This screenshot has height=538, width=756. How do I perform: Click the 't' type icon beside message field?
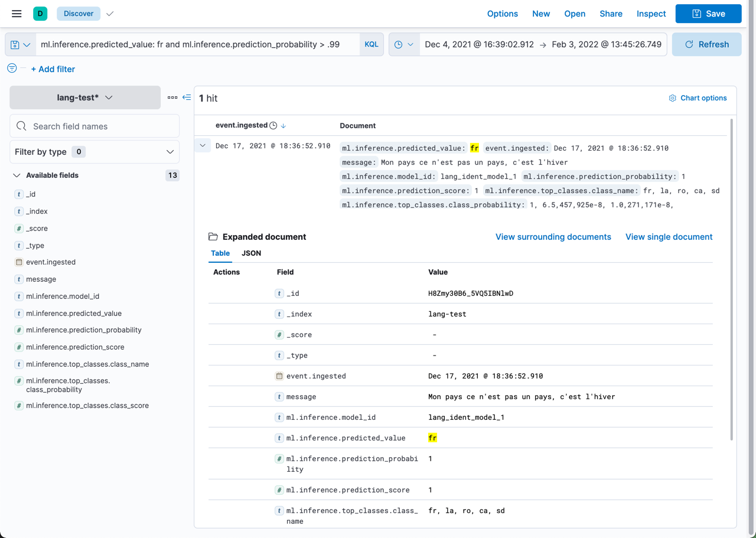(18, 279)
